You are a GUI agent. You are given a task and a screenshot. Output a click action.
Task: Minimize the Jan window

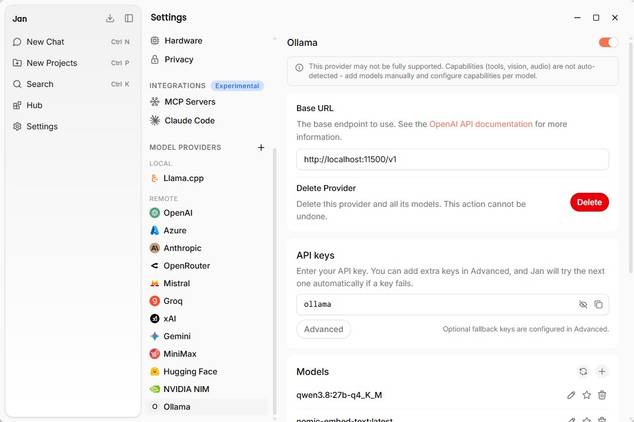click(577, 18)
